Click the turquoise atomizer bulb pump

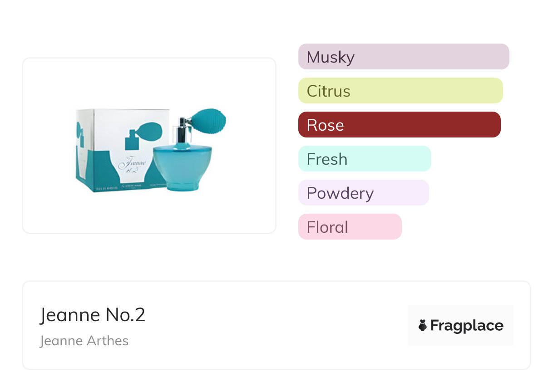coord(212,119)
